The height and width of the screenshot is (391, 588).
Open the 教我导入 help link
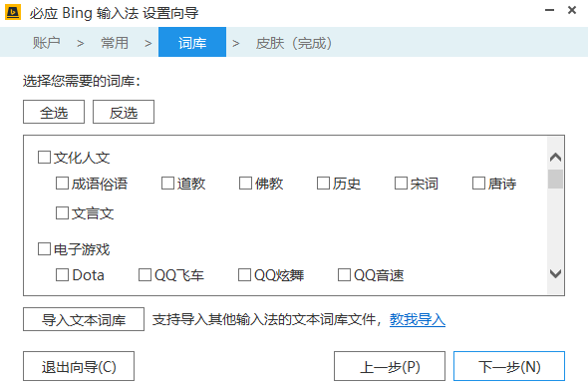(x=418, y=319)
